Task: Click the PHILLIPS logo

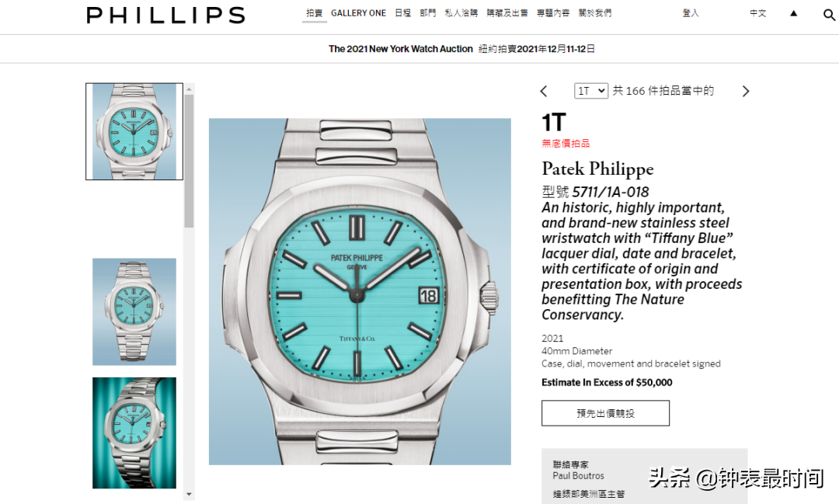Action: 166,15
